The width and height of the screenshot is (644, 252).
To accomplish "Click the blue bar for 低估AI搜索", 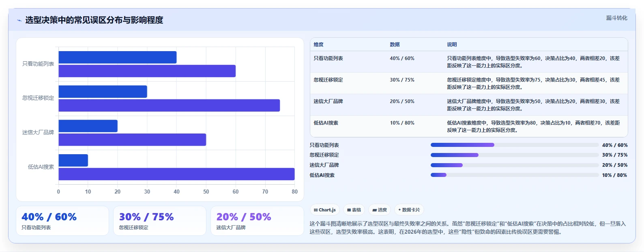I will pyautogui.click(x=73, y=160).
